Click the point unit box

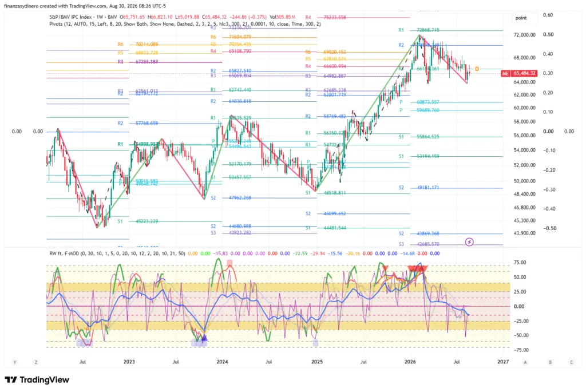(525, 18)
